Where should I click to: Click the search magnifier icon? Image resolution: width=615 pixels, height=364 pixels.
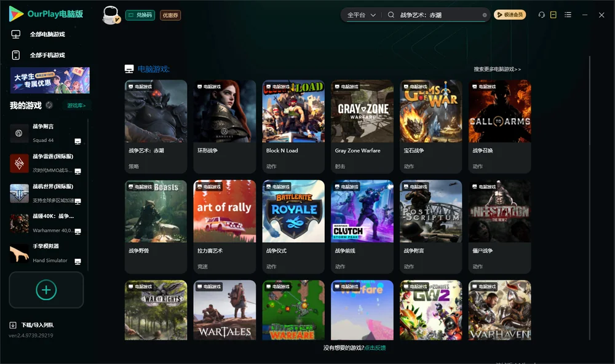click(391, 15)
